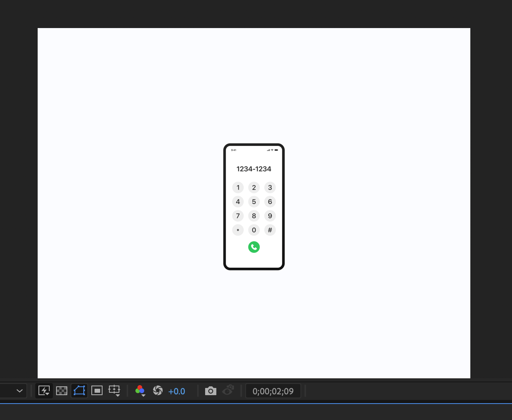The image size is (512, 420).
Task: Tap keypad digit 5 in composition
Action: [254, 202]
